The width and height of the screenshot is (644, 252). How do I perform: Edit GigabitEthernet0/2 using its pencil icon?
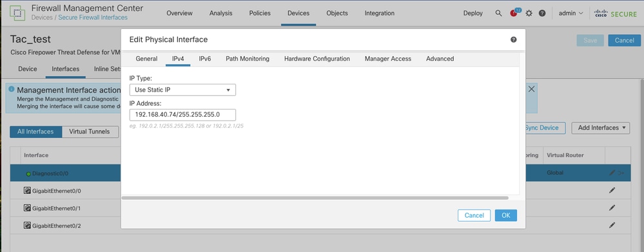click(612, 225)
